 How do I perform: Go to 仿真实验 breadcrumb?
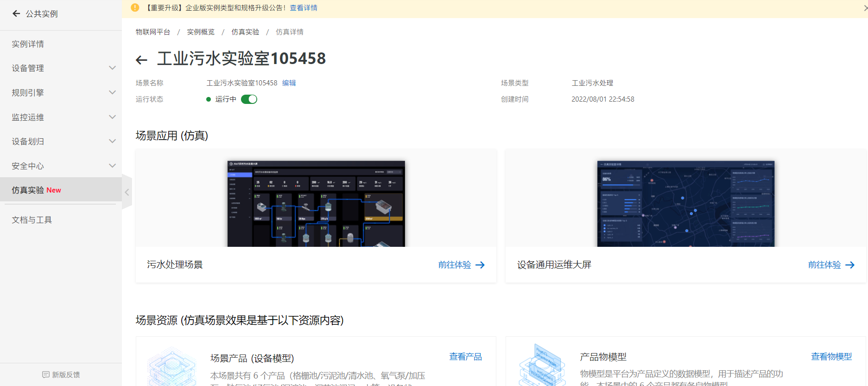click(x=245, y=32)
